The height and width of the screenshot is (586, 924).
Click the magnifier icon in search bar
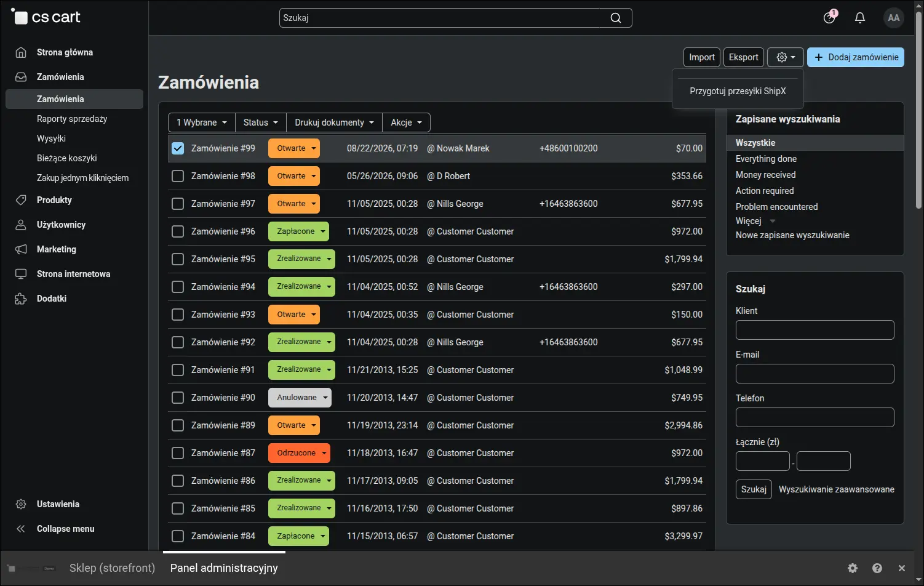615,18
